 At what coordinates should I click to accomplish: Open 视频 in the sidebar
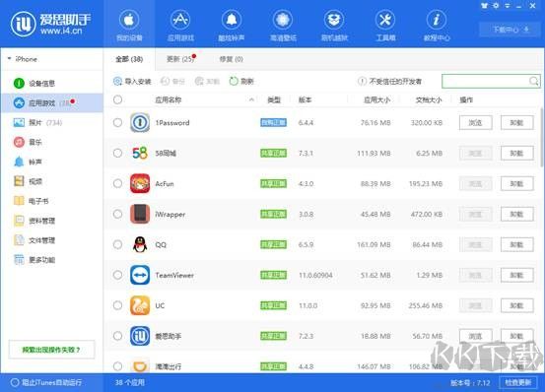[28, 181]
